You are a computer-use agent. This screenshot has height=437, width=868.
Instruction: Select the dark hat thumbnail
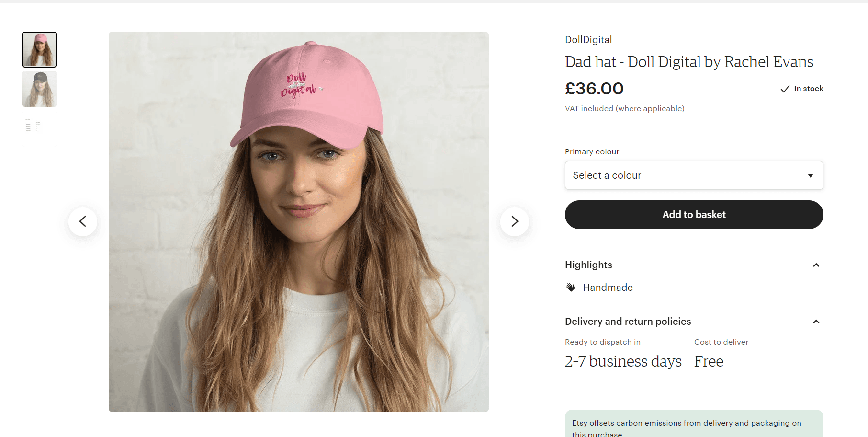point(39,89)
